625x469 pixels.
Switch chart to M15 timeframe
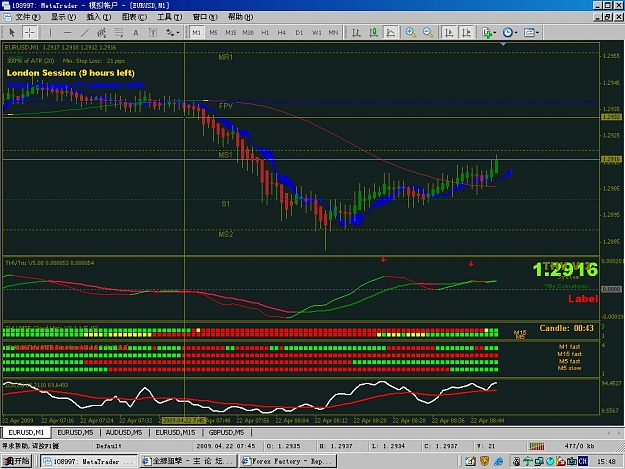pyautogui.click(x=231, y=33)
